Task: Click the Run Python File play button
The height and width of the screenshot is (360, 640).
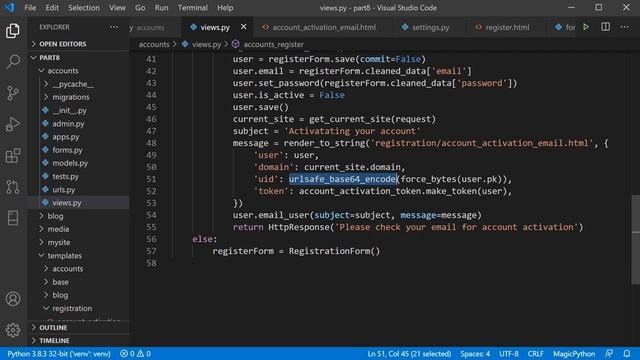Action: pos(586,27)
